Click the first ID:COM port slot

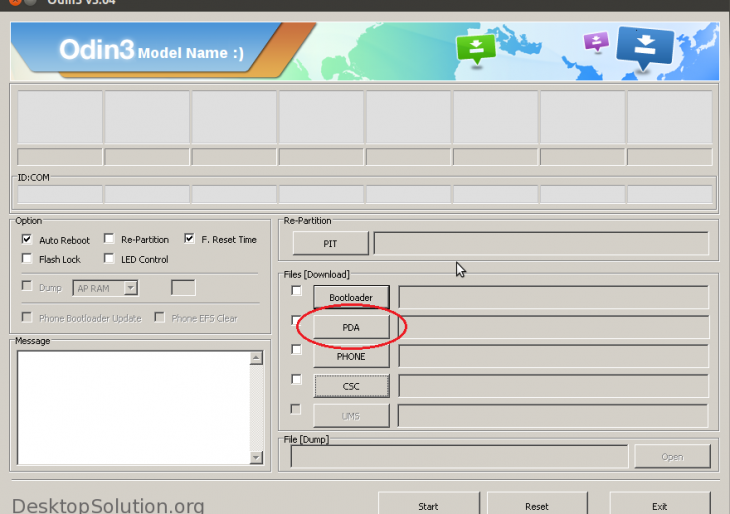(60, 194)
